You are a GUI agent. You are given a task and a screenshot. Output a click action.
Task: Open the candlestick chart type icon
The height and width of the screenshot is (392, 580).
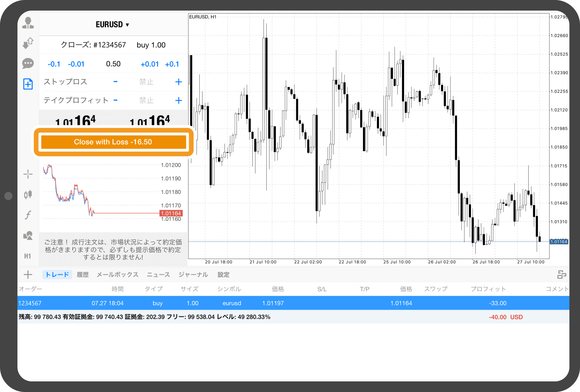(28, 194)
